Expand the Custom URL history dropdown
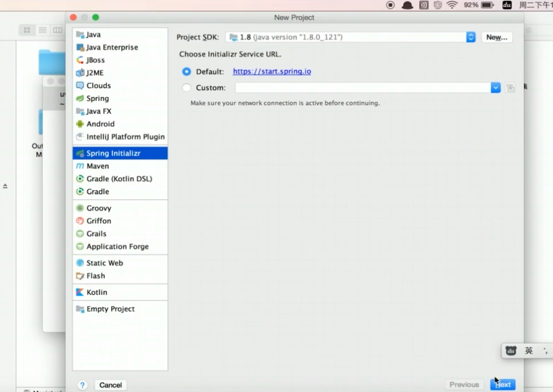 [496, 88]
